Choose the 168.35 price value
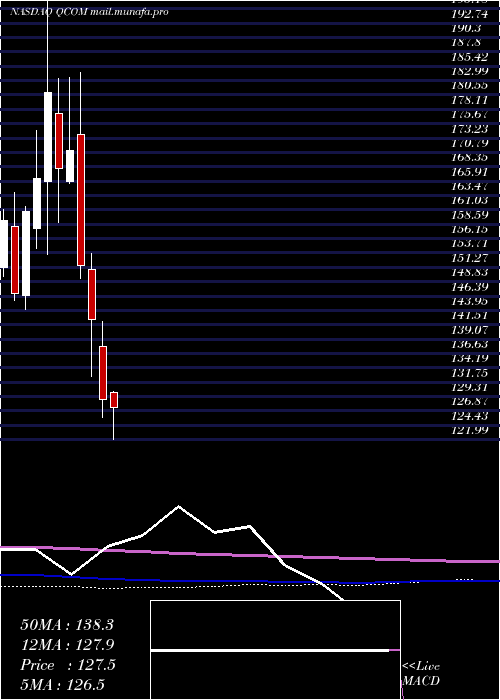 click(470, 158)
